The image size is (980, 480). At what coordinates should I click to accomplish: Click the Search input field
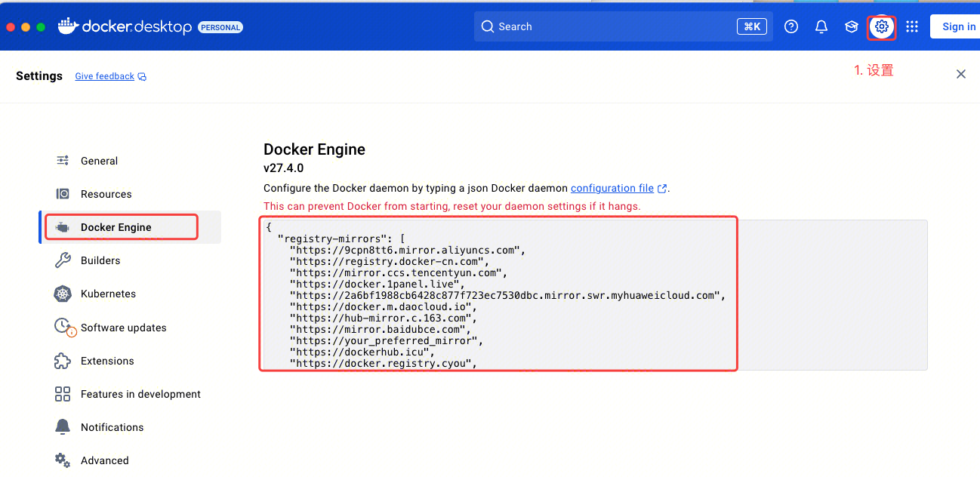coord(623,26)
